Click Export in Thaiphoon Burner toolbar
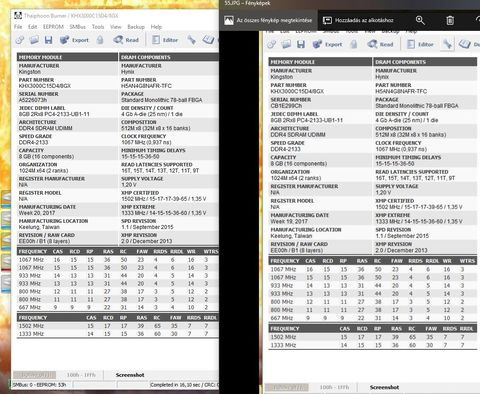The image size is (480, 394). pos(74,40)
